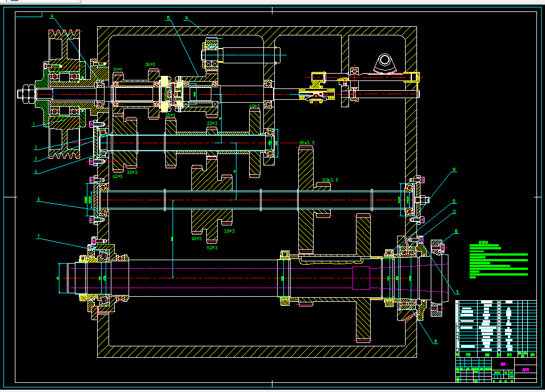
Task: Click part callout number 7 leader label
Action: click(x=38, y=236)
